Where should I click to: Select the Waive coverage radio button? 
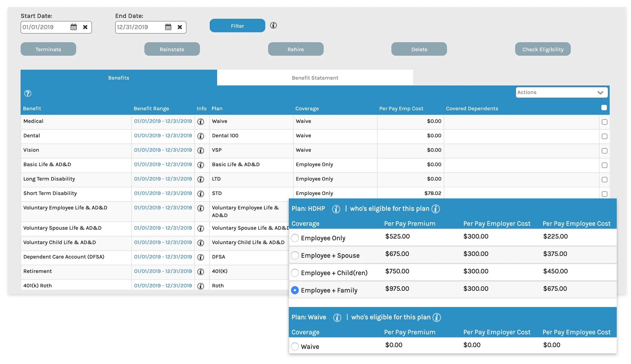coord(295,347)
